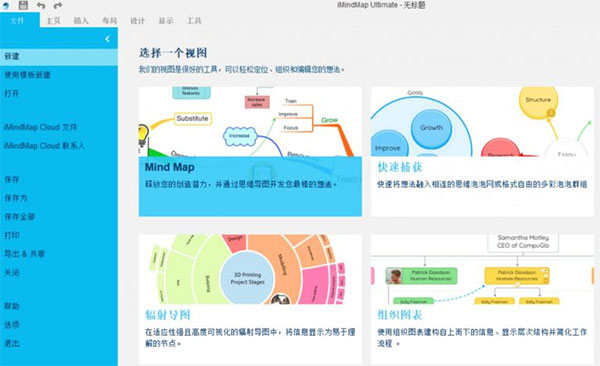Click the Mind Map card title
The height and width of the screenshot is (366, 600).
pos(170,167)
